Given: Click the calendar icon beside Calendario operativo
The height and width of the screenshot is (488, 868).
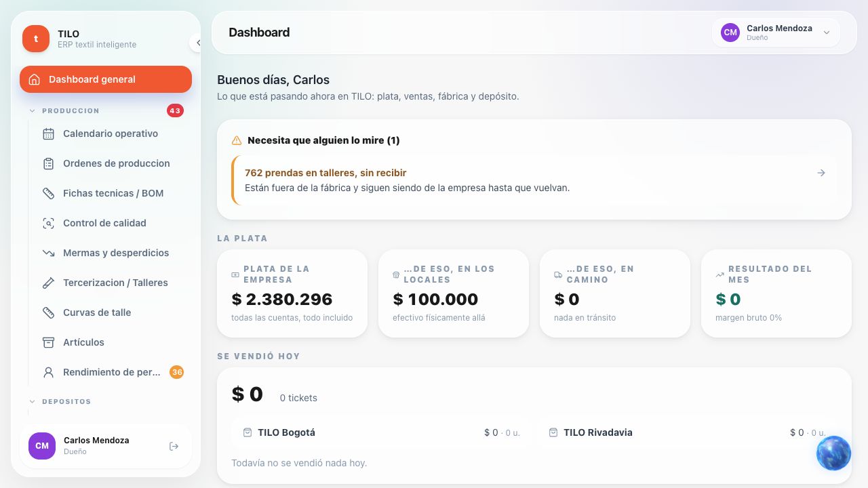Looking at the screenshot, I should click(x=48, y=134).
